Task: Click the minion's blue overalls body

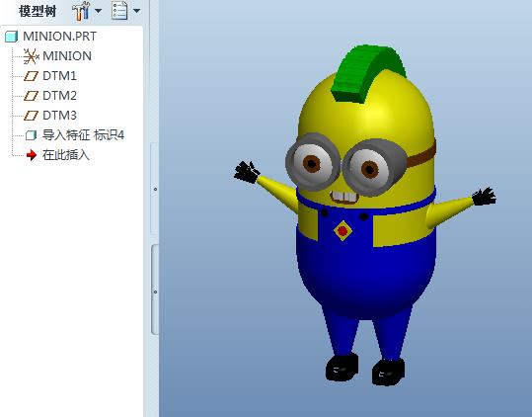Action: [x=366, y=272]
